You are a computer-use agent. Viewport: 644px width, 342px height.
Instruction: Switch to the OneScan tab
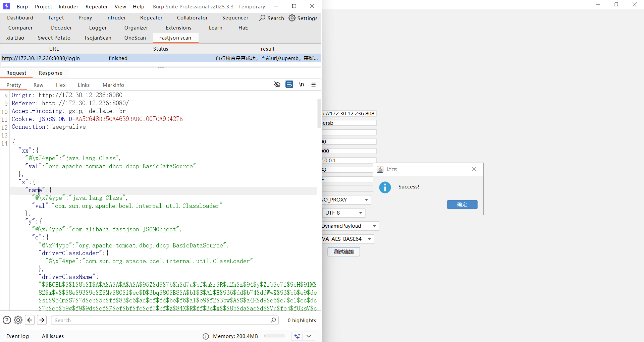coord(135,38)
